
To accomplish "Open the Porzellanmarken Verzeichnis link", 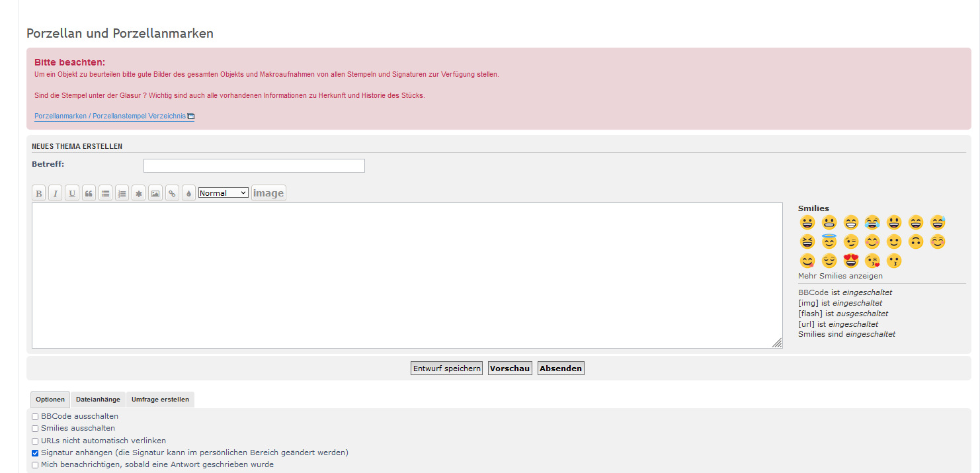I will click(x=110, y=116).
